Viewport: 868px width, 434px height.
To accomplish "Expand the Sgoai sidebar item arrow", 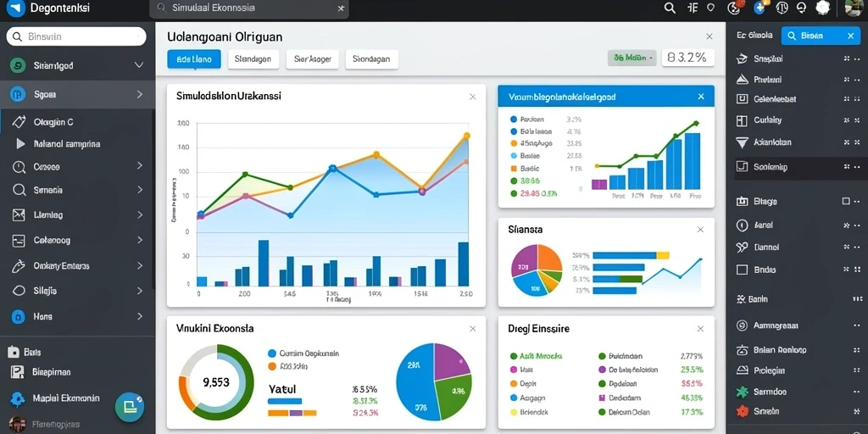I will point(140,95).
